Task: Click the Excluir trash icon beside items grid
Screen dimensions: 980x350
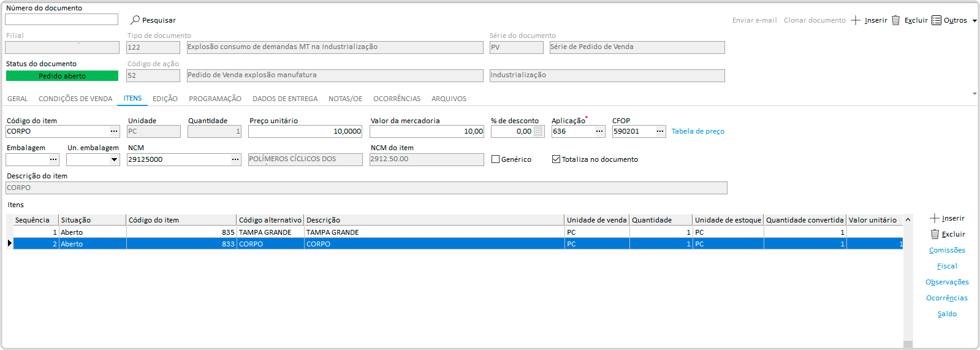Action: coord(935,234)
